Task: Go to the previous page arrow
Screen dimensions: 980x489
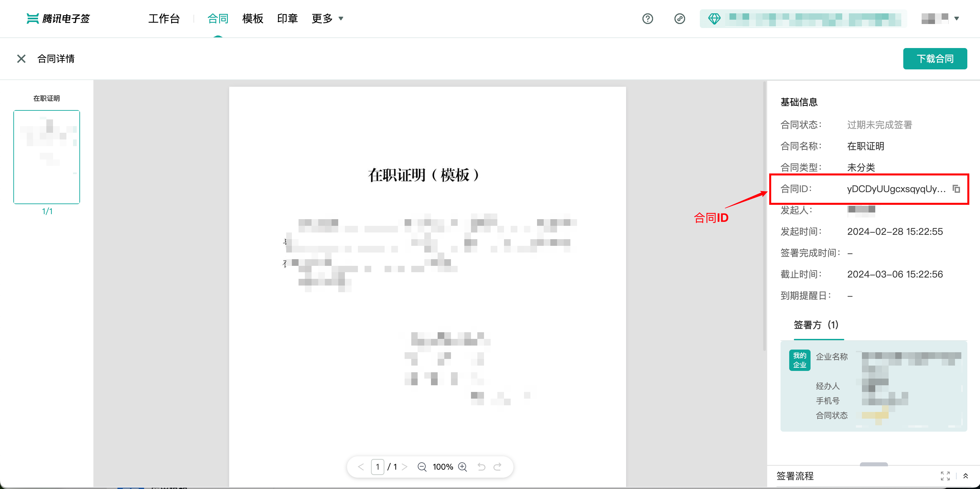Action: (x=361, y=467)
